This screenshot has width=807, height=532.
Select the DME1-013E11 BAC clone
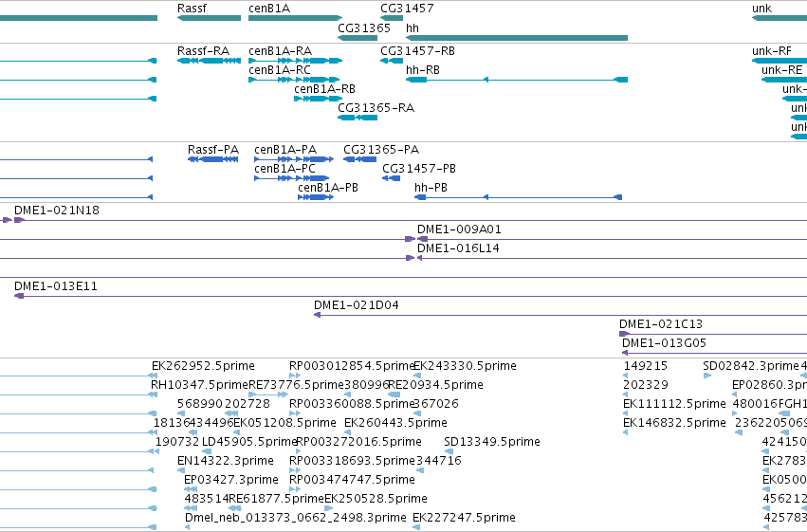click(x=411, y=297)
